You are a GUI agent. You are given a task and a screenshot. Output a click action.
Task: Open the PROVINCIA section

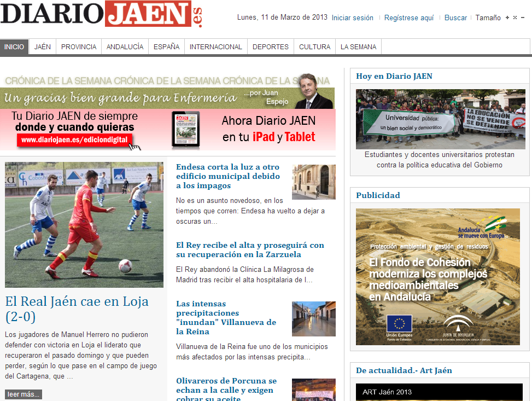(79, 47)
